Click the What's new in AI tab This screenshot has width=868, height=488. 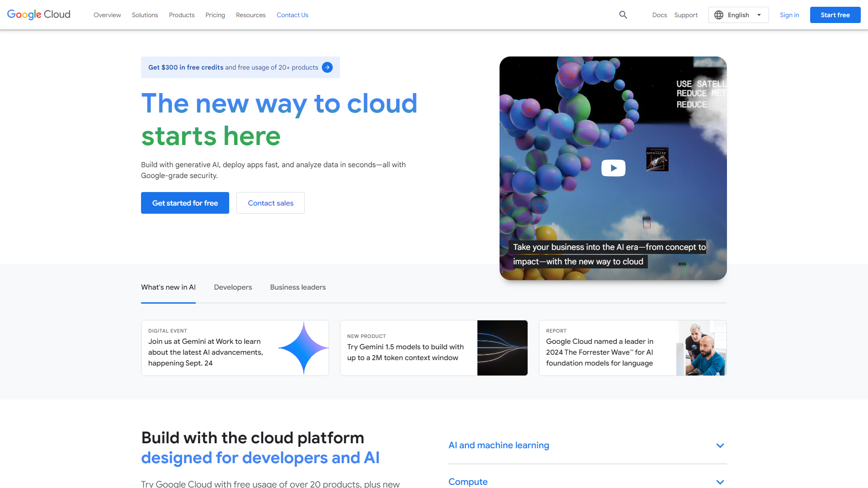[168, 287]
